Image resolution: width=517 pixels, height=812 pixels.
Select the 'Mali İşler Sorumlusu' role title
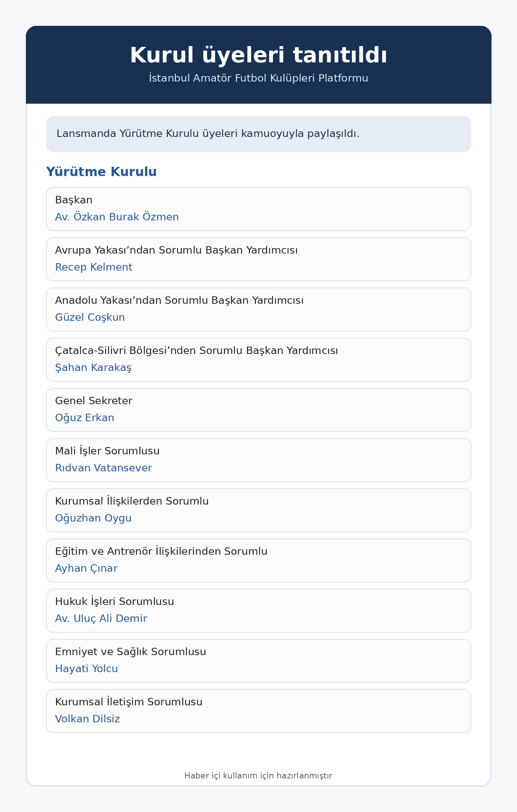point(107,451)
